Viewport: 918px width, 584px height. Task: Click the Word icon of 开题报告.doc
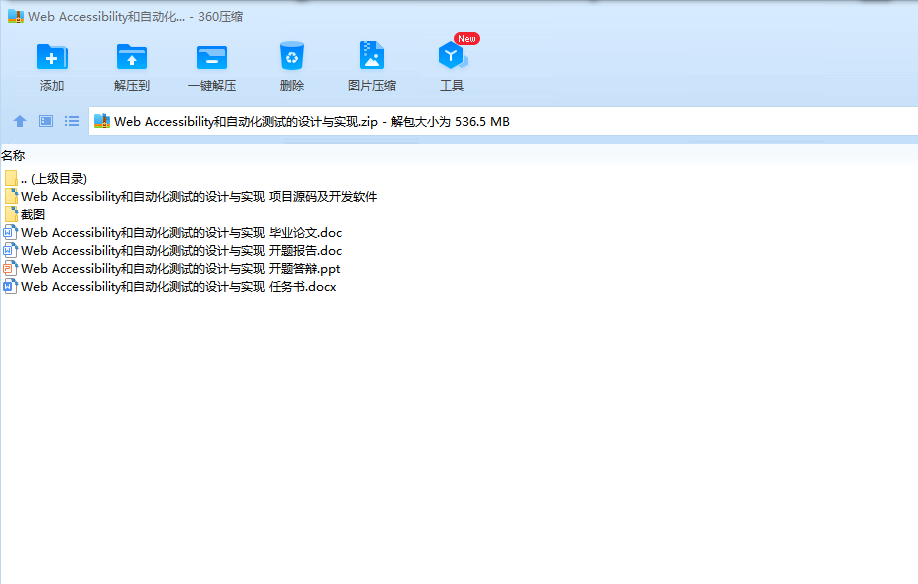[10, 250]
